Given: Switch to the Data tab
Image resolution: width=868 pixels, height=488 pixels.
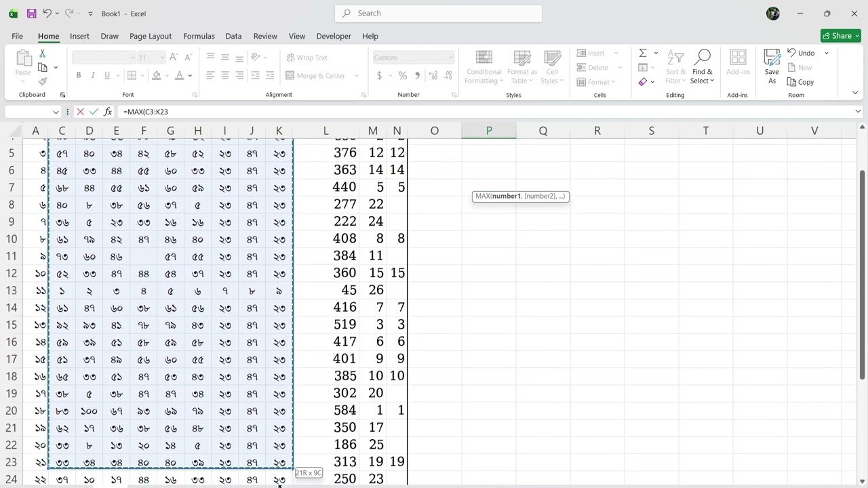Looking at the screenshot, I should 233,36.
